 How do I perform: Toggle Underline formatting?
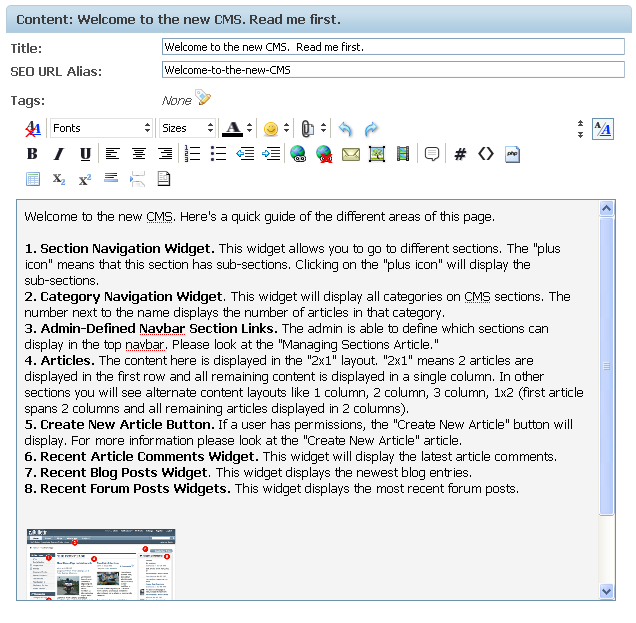pos(85,154)
